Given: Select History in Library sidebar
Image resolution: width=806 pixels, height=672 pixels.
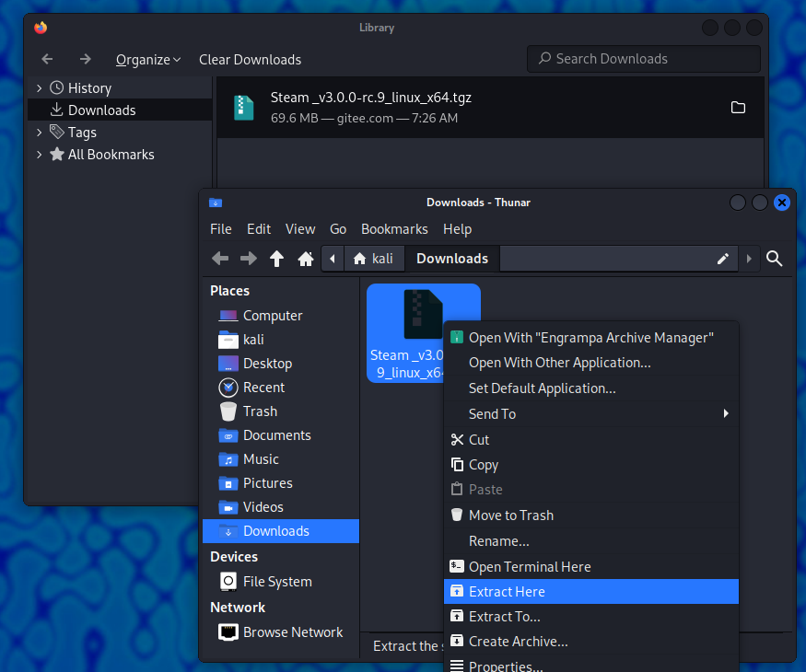Looking at the screenshot, I should (89, 88).
